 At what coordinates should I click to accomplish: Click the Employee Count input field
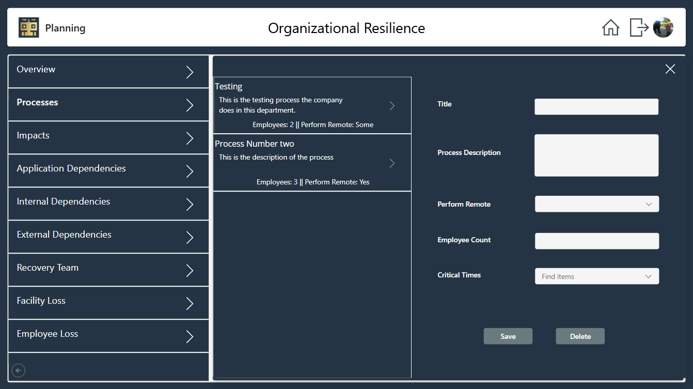tap(597, 241)
